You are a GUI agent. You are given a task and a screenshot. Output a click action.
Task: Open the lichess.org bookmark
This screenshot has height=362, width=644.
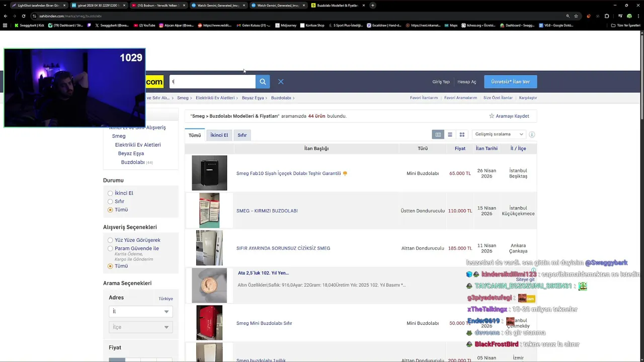point(478,25)
